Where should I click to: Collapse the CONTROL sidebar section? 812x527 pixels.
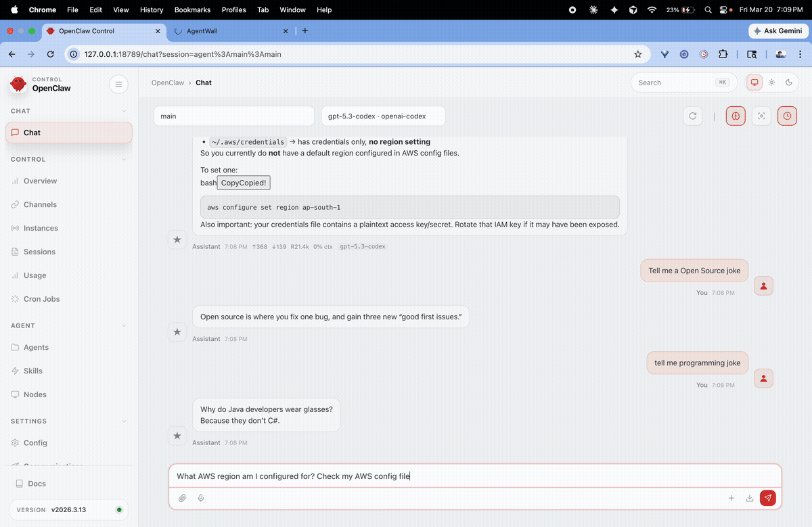69,159
